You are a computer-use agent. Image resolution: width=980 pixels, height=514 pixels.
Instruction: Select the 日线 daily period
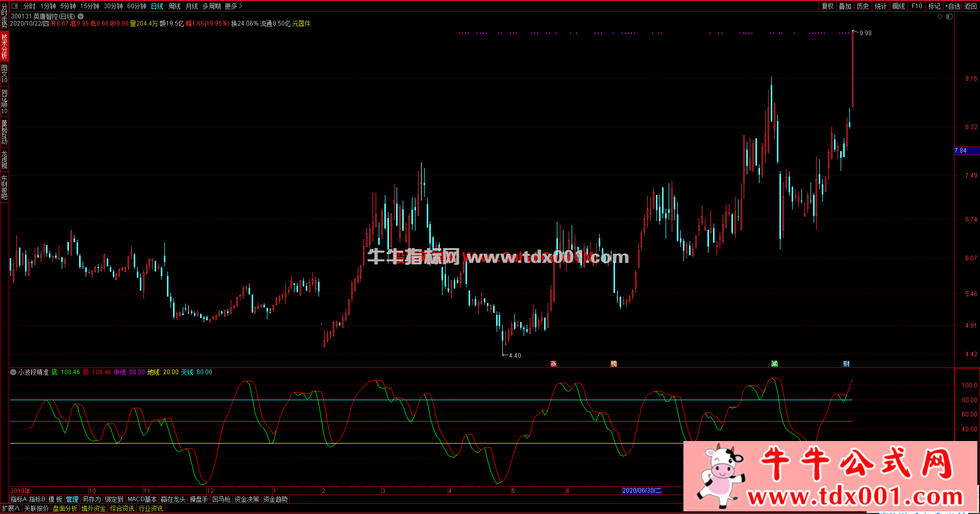coord(157,6)
